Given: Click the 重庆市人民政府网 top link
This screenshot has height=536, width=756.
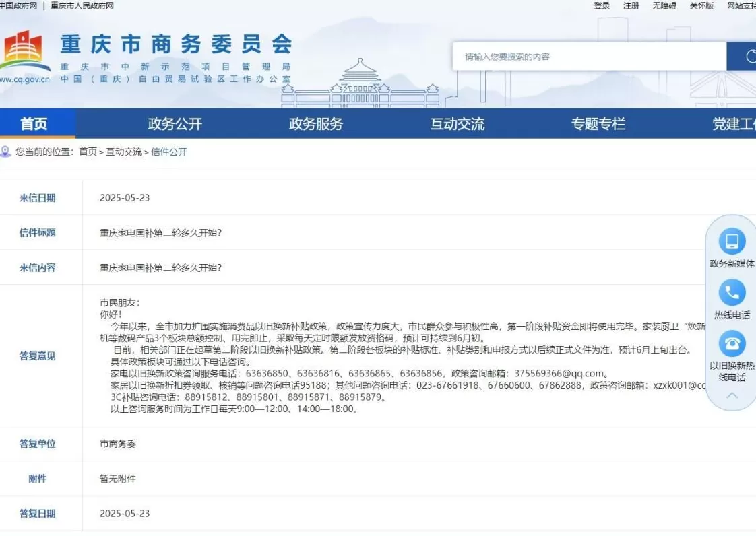Looking at the screenshot, I should 82,6.
